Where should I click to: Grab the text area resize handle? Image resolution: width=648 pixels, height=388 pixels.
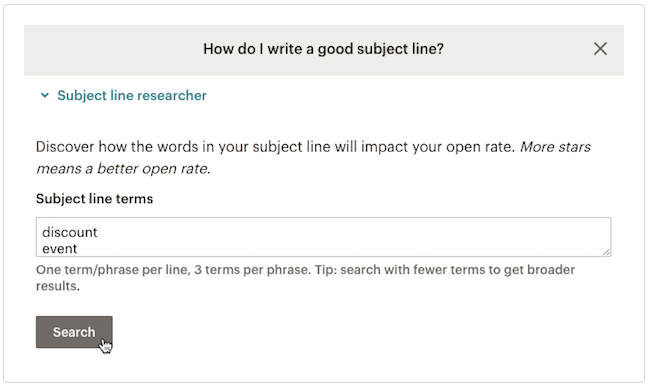tap(606, 252)
